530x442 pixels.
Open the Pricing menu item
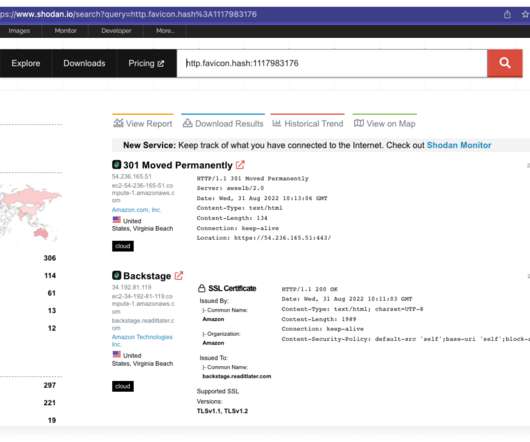point(146,64)
